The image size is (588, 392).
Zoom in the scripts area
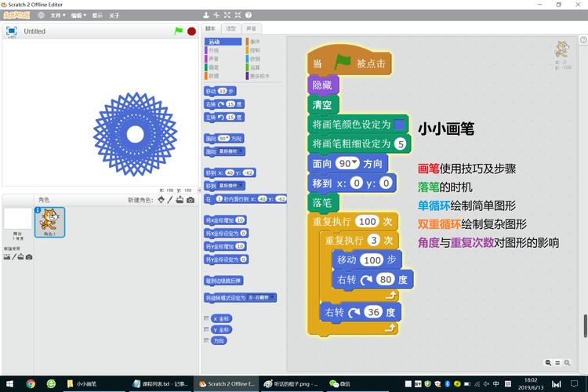click(567, 363)
